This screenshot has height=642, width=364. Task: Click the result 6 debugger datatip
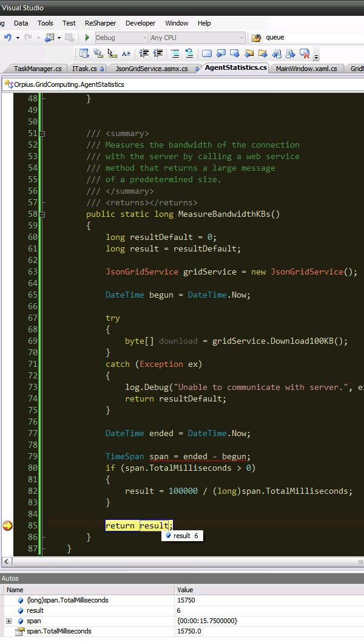tap(182, 536)
